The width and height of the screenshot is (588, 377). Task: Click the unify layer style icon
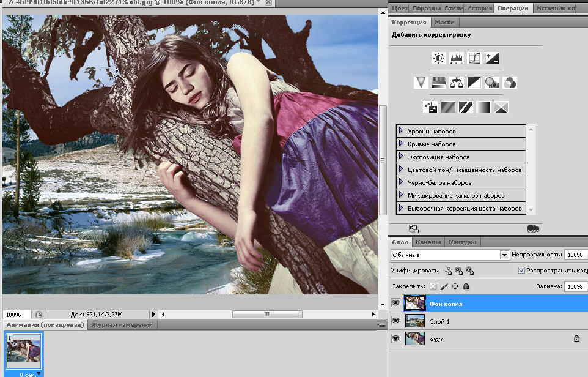coord(470,271)
